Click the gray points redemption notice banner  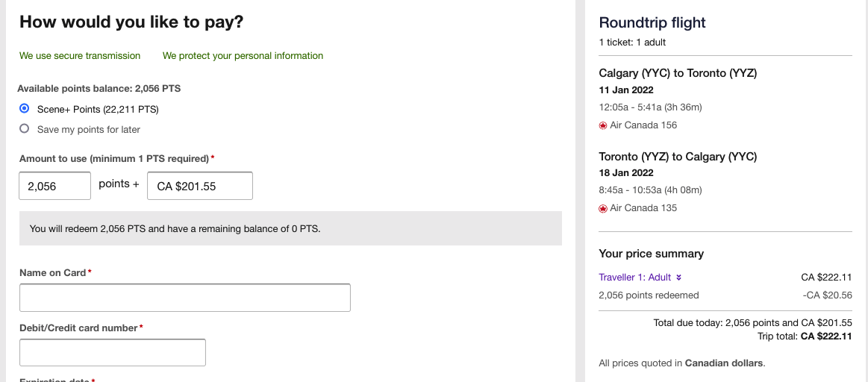pyautogui.click(x=290, y=228)
